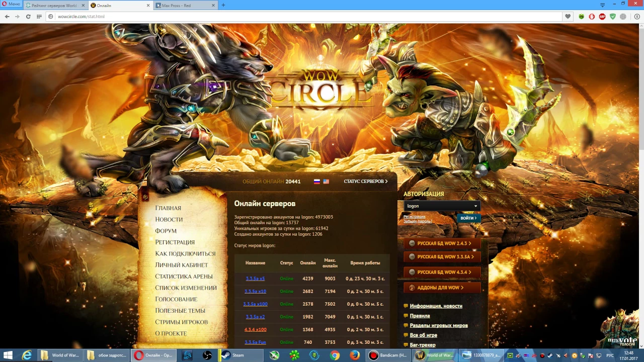Reload the current page

[x=28, y=17]
